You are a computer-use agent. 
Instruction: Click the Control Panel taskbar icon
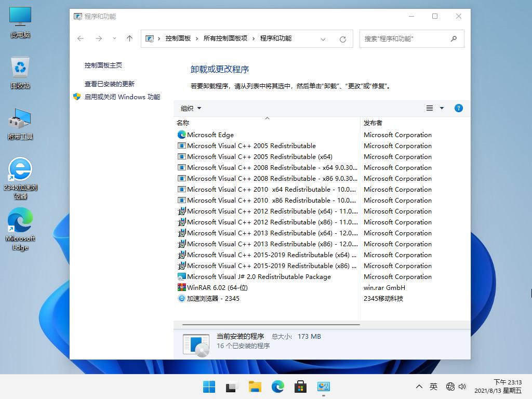click(323, 387)
